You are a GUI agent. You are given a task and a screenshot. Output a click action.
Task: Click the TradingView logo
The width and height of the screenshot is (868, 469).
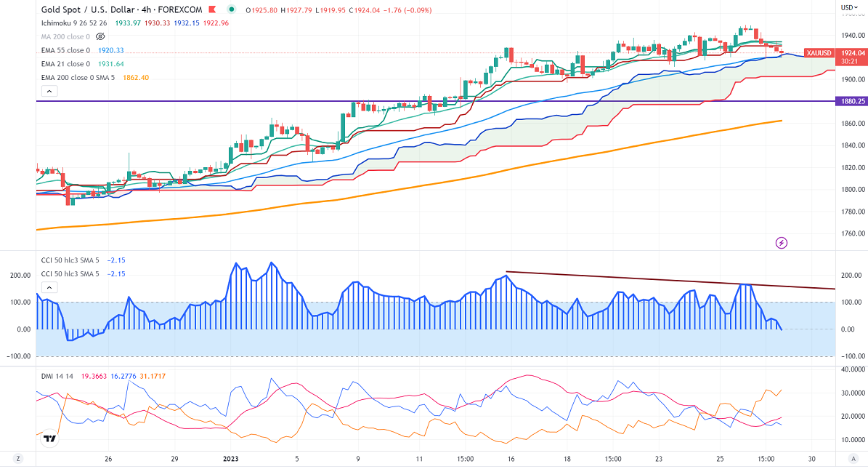click(49, 438)
